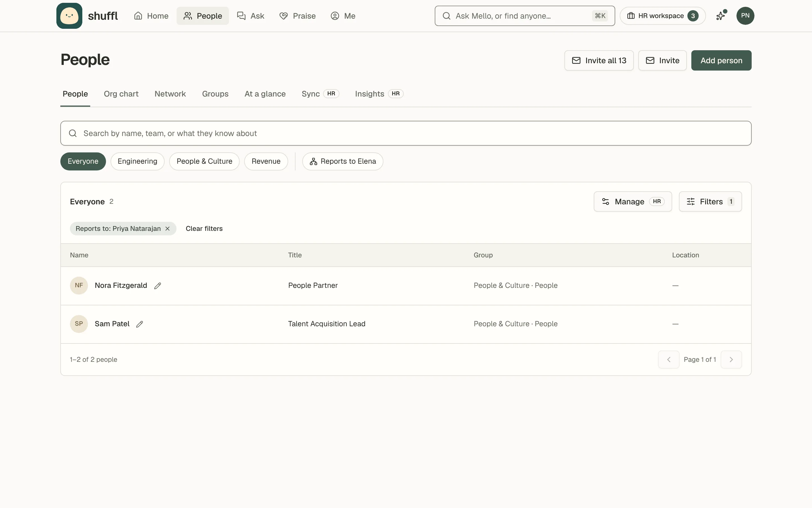Focus the Ask Mello search field
This screenshot has height=508, width=812.
coord(524,16)
